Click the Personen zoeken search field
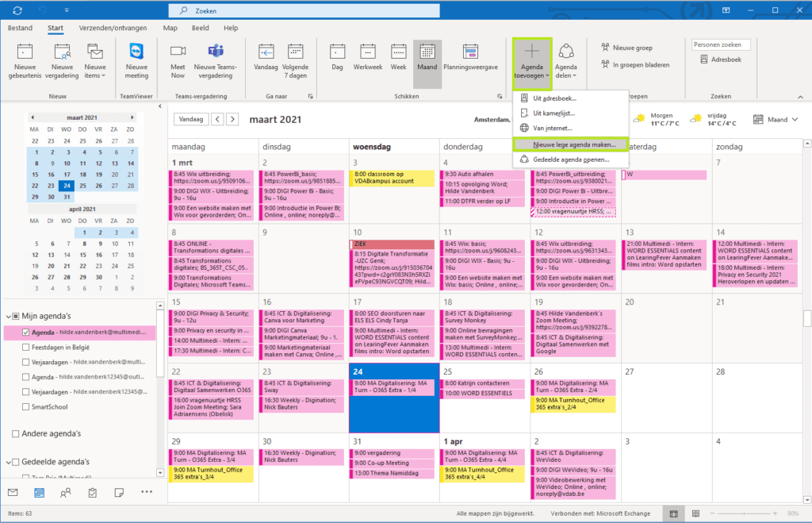 pos(720,44)
